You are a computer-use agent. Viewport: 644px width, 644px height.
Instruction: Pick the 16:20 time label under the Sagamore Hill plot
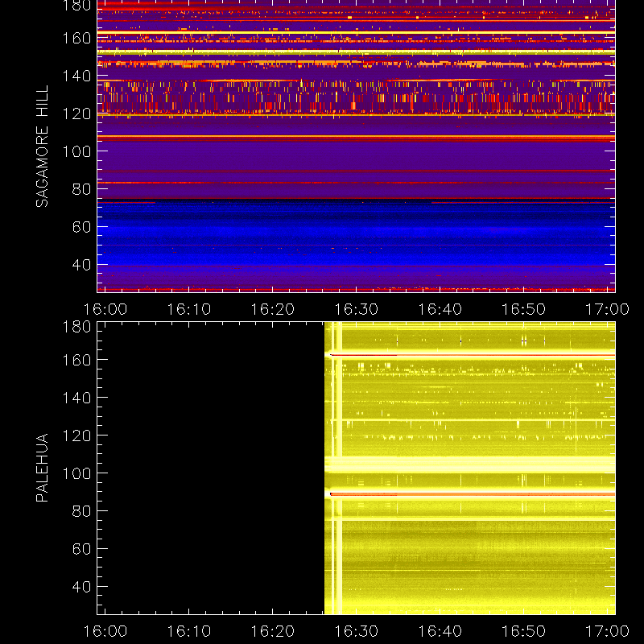[x=273, y=309]
